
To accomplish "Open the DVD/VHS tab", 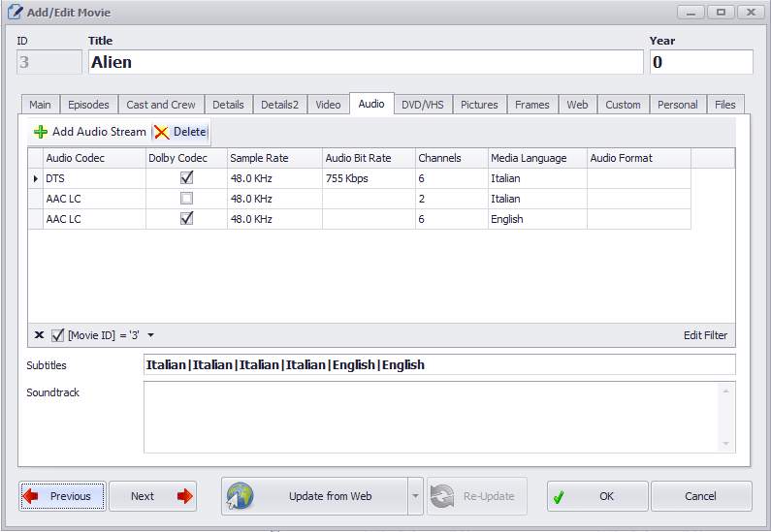I will pos(423,105).
